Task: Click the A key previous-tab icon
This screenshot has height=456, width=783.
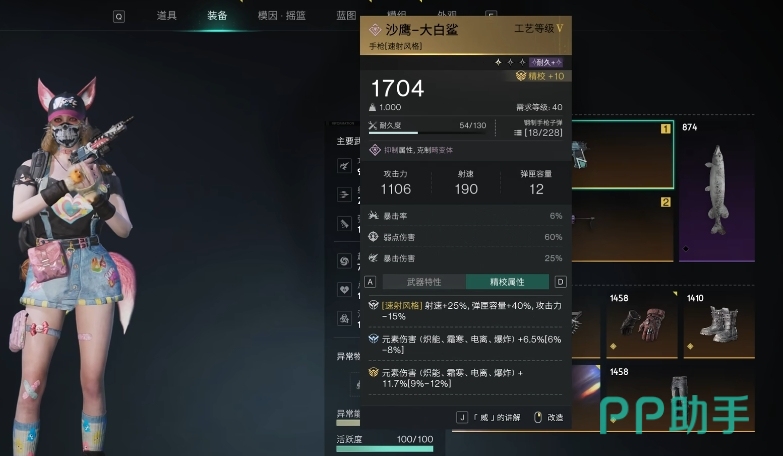Action: [x=370, y=282]
